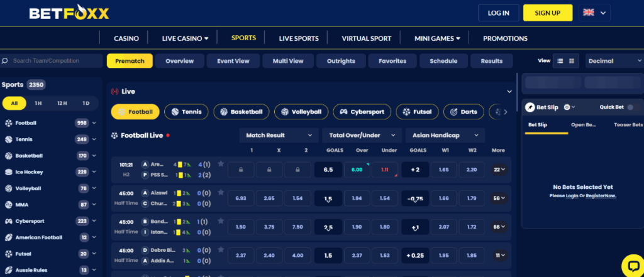Expand the 22 more markets button
Image resolution: width=644 pixels, height=277 pixels.
499,170
